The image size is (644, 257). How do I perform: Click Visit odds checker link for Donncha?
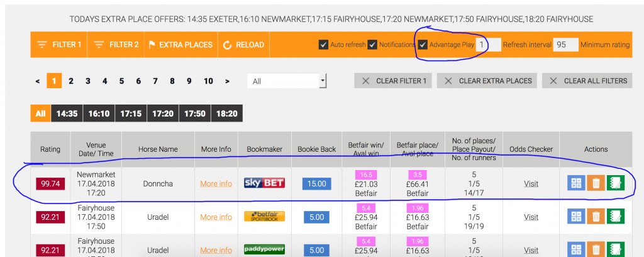(531, 183)
